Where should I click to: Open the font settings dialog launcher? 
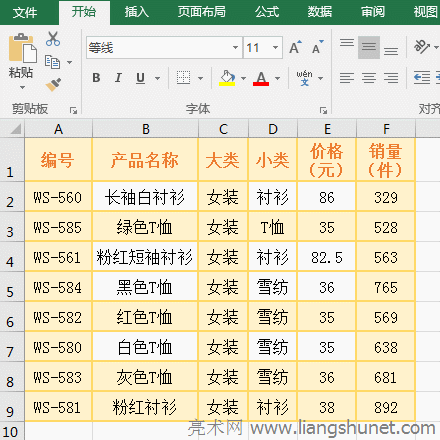coord(323,110)
